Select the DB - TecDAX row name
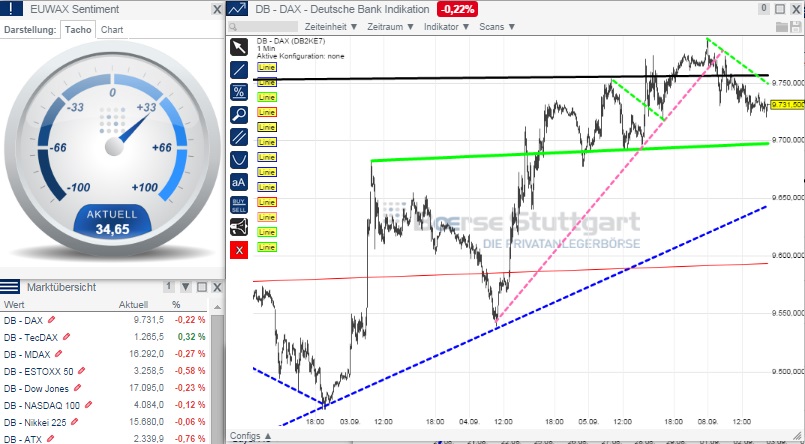The image size is (805, 444). (31, 337)
